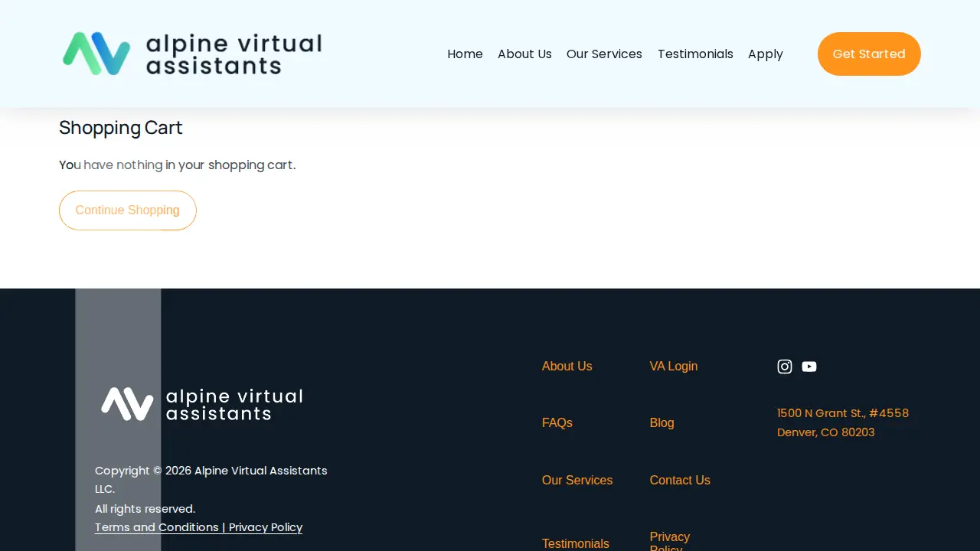Visit the footer Testimonials link
980x551 pixels.
click(x=576, y=543)
